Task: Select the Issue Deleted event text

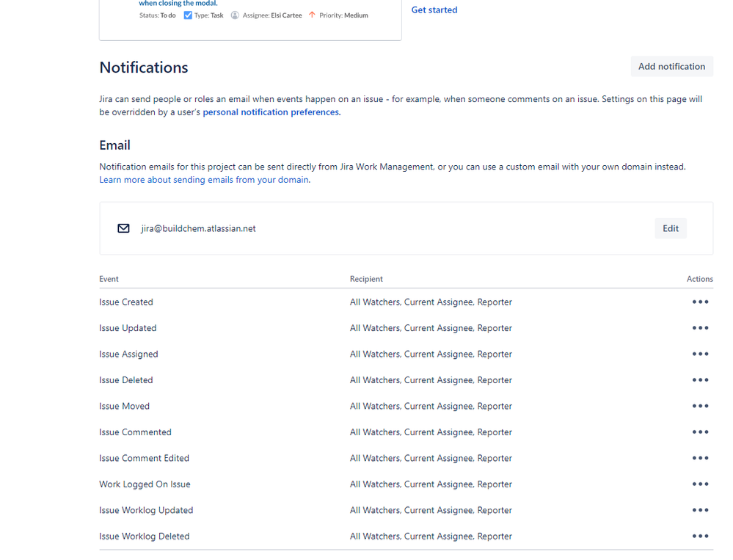Action: [x=125, y=380]
